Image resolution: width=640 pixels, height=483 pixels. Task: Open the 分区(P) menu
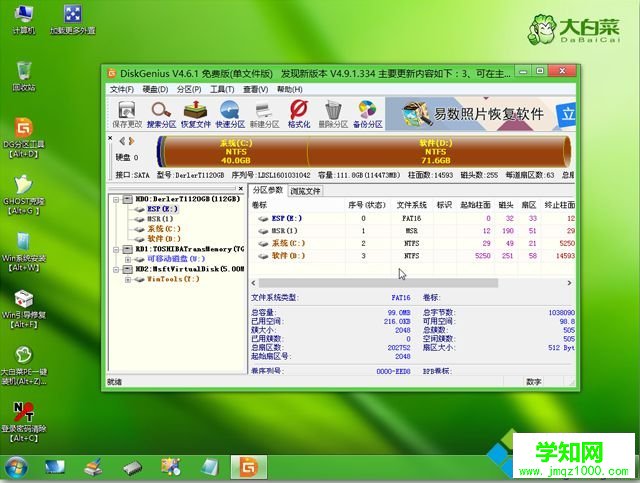click(x=189, y=89)
